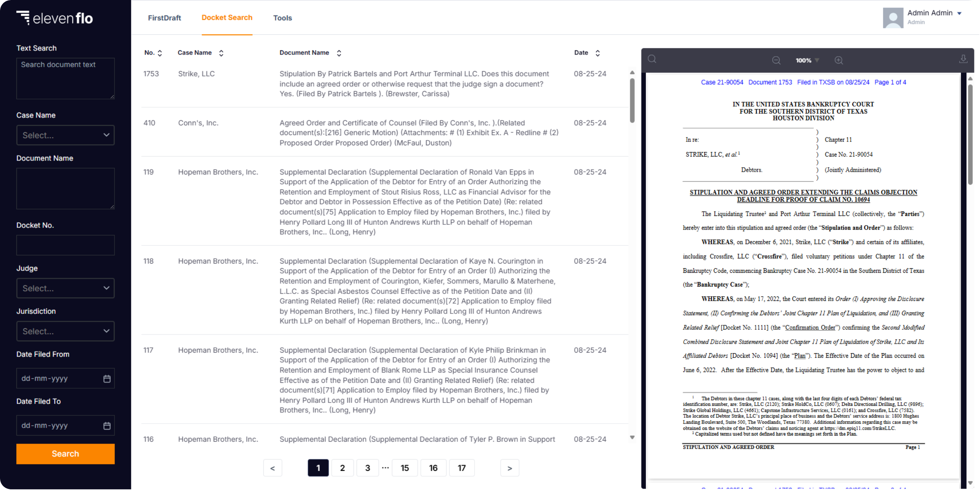
Task: Navigate to page 2 in results
Action: point(343,467)
